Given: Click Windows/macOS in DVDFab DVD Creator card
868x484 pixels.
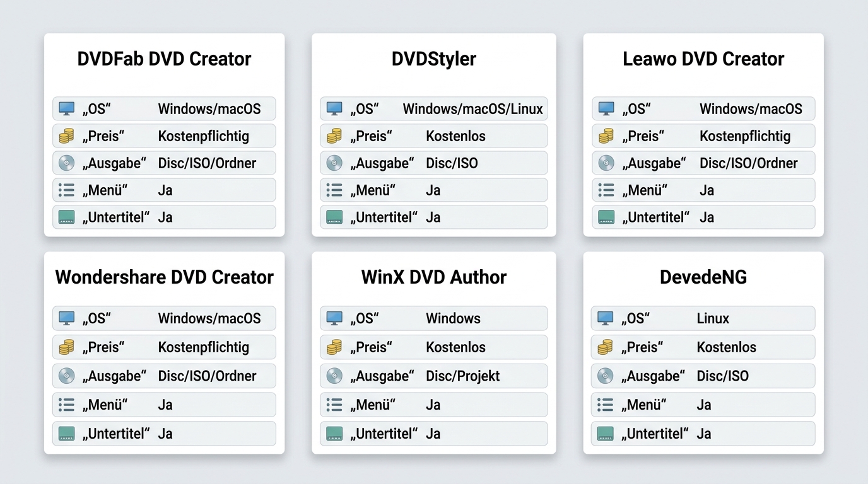Looking at the screenshot, I should coord(209,109).
